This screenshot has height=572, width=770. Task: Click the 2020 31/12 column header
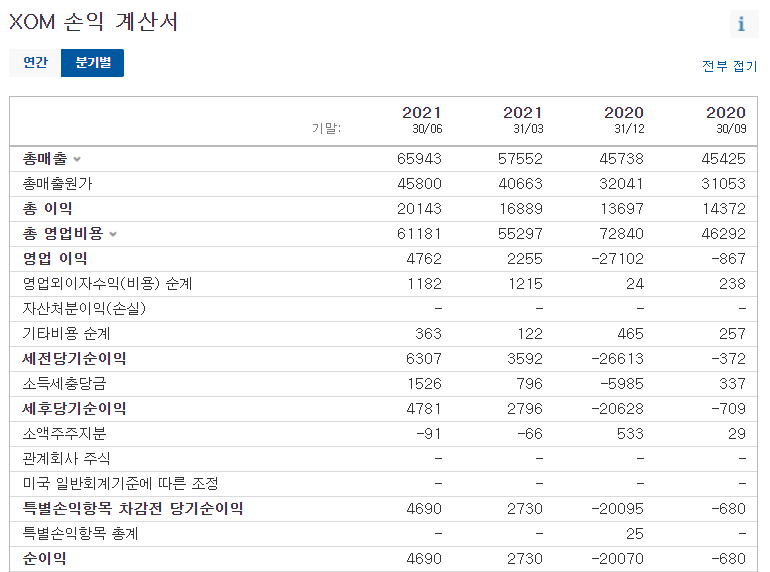click(624, 120)
